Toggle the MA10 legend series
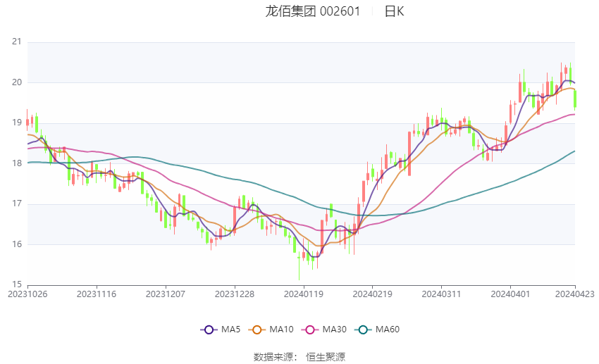This screenshot has width=599, height=364. pyautogui.click(x=271, y=330)
